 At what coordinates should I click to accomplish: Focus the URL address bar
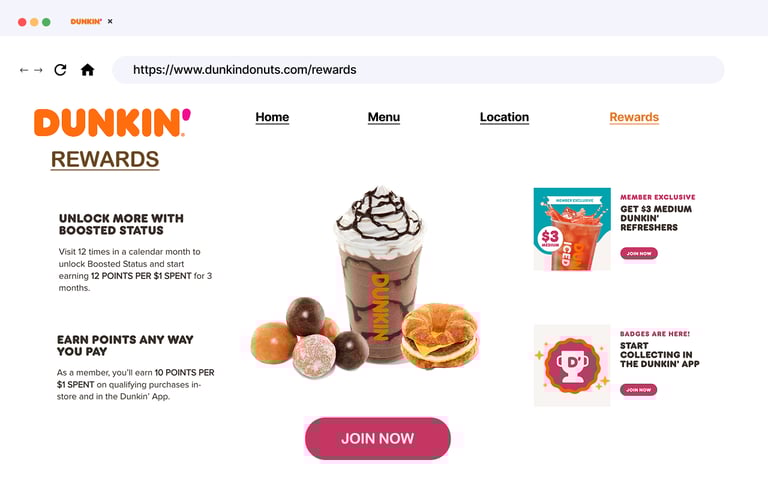pos(418,70)
